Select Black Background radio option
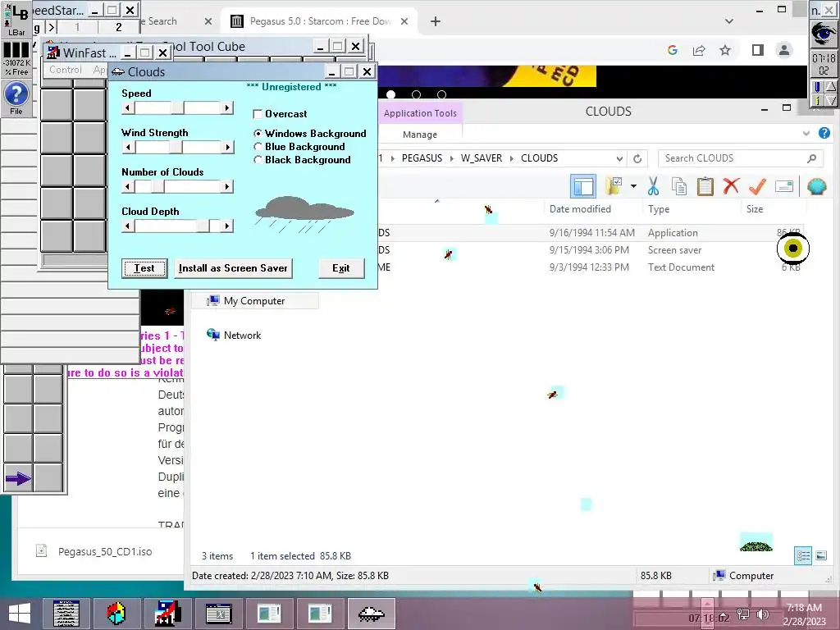Viewport: 840px width, 630px height. pyautogui.click(x=258, y=160)
